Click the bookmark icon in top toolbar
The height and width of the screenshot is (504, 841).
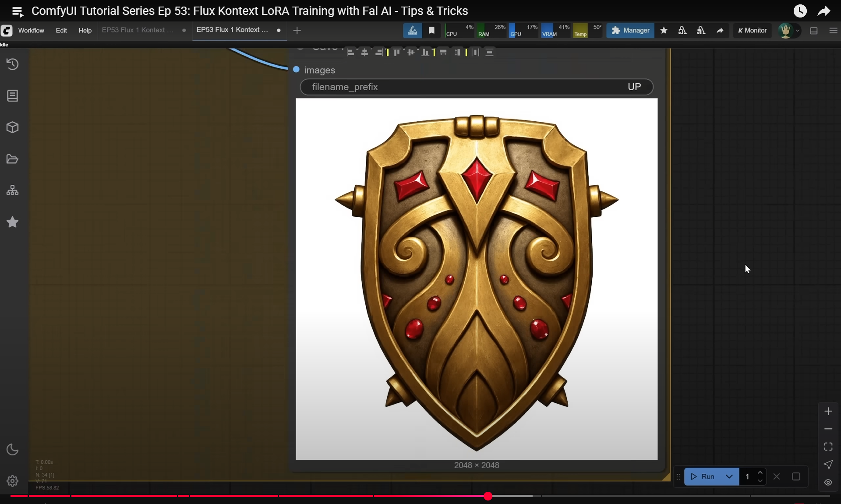click(x=431, y=30)
